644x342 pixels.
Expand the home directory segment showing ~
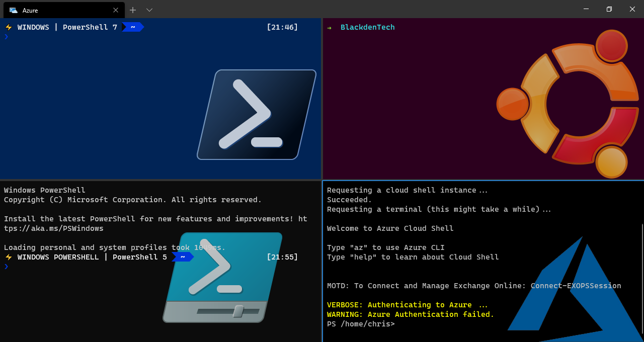(x=132, y=27)
